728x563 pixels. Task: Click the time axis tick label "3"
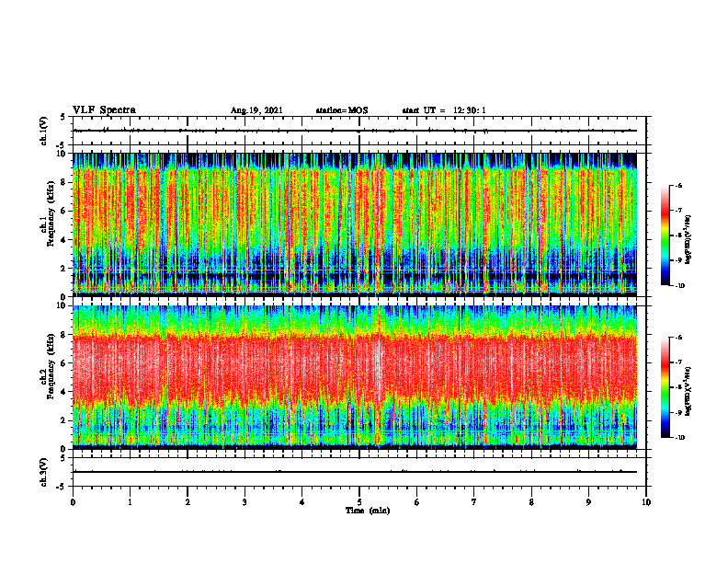tap(245, 502)
